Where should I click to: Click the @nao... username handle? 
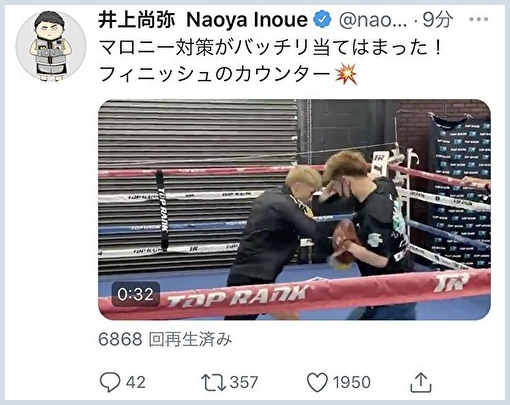[373, 20]
